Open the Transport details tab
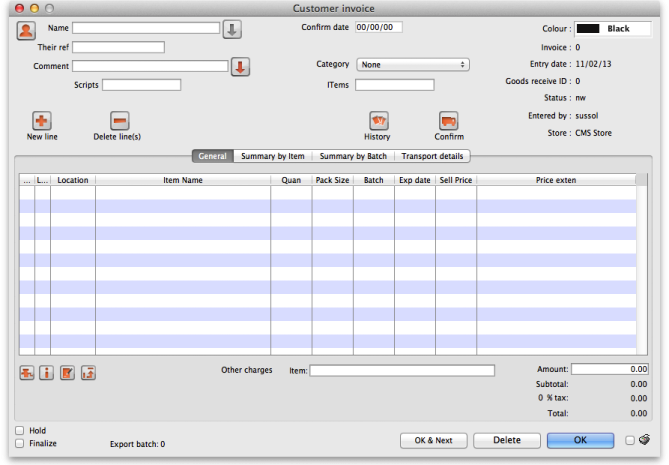 coord(432,156)
